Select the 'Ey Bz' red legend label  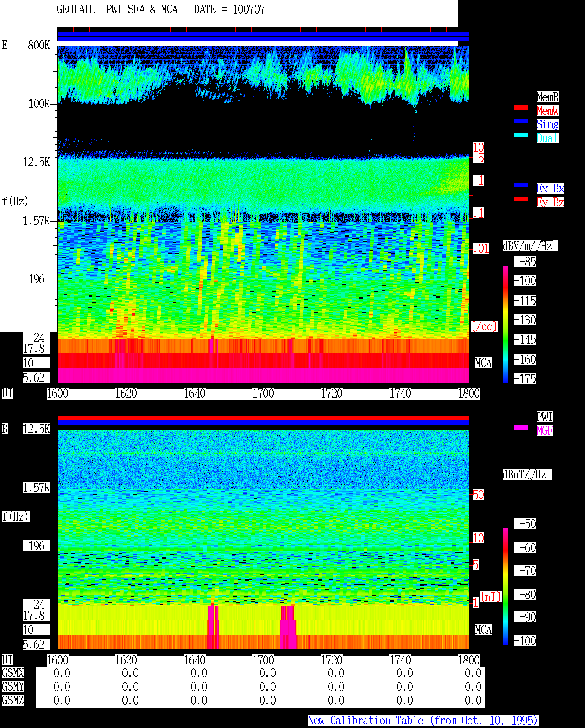tap(550, 202)
